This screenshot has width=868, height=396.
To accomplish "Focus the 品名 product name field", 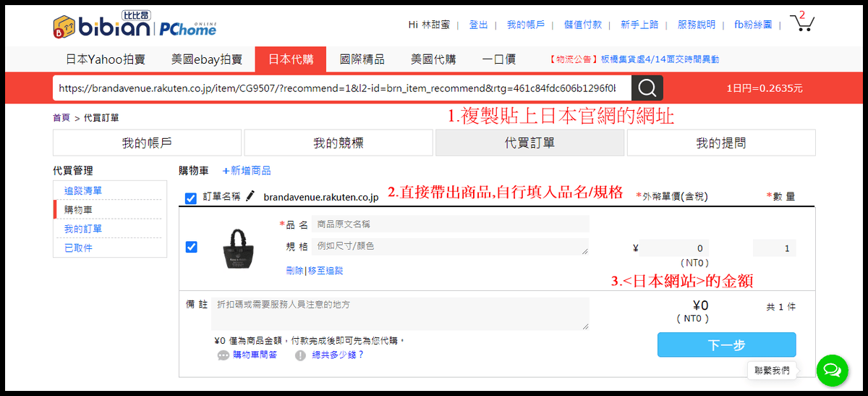I will (450, 224).
